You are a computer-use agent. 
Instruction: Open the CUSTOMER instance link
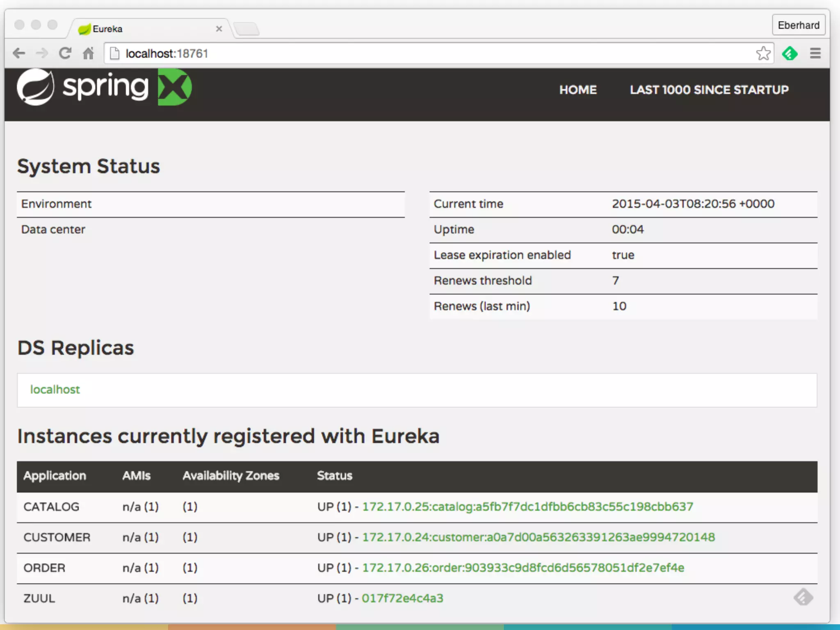pyautogui.click(x=538, y=537)
